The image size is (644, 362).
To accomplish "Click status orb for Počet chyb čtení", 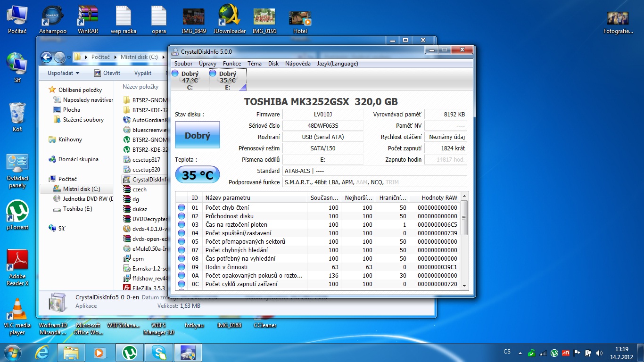I will [x=182, y=208].
